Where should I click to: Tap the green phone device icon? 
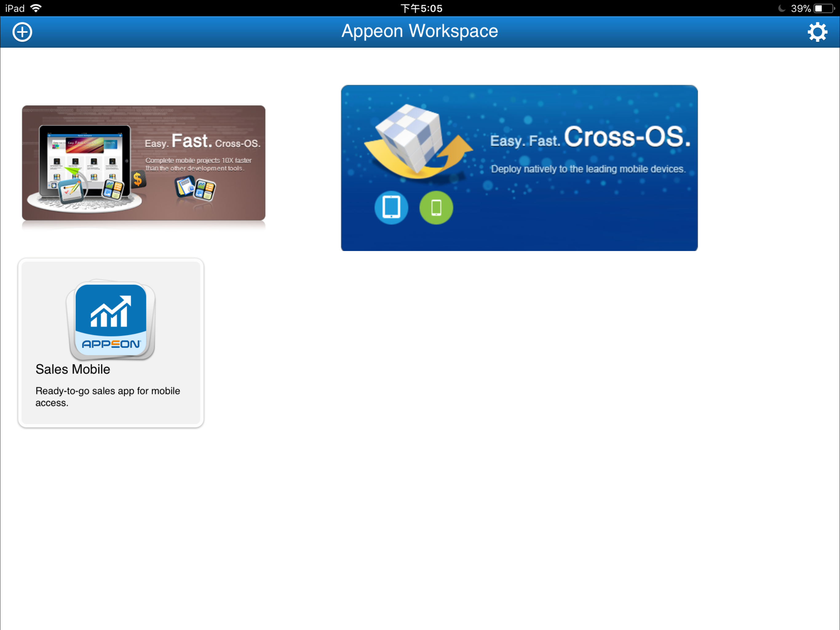[x=436, y=207]
